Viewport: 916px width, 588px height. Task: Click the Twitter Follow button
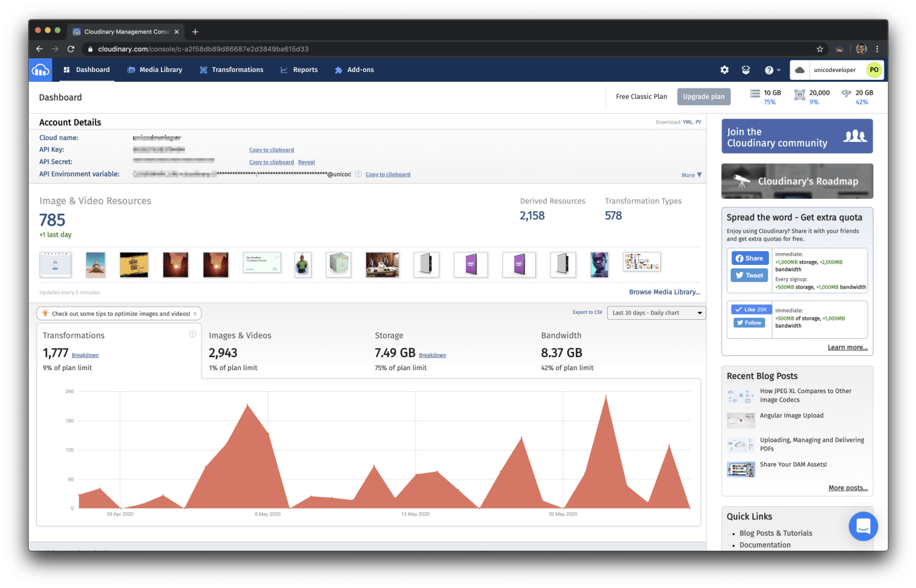[x=749, y=322]
